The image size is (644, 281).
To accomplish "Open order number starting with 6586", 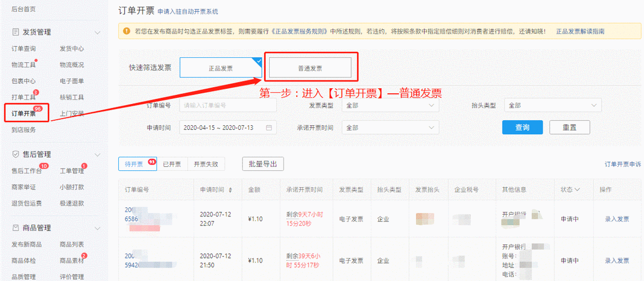I will 132,214.
